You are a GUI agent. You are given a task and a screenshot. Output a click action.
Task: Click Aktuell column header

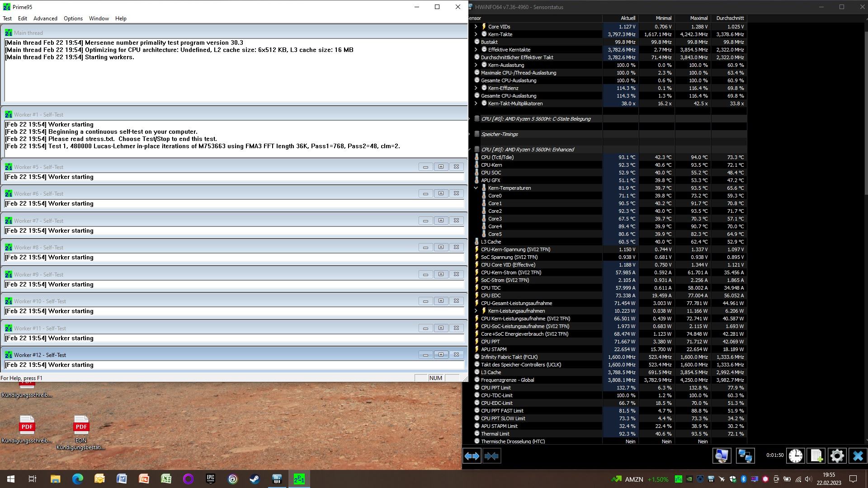tap(620, 18)
